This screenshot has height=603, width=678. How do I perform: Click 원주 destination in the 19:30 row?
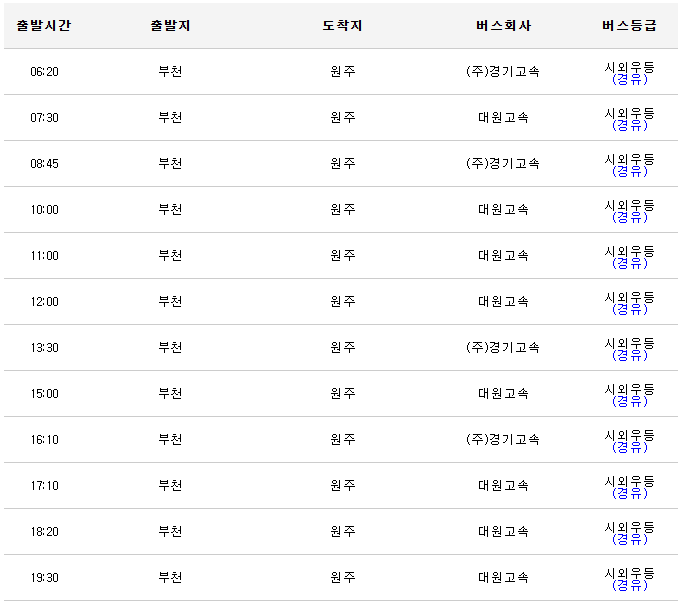[342, 578]
